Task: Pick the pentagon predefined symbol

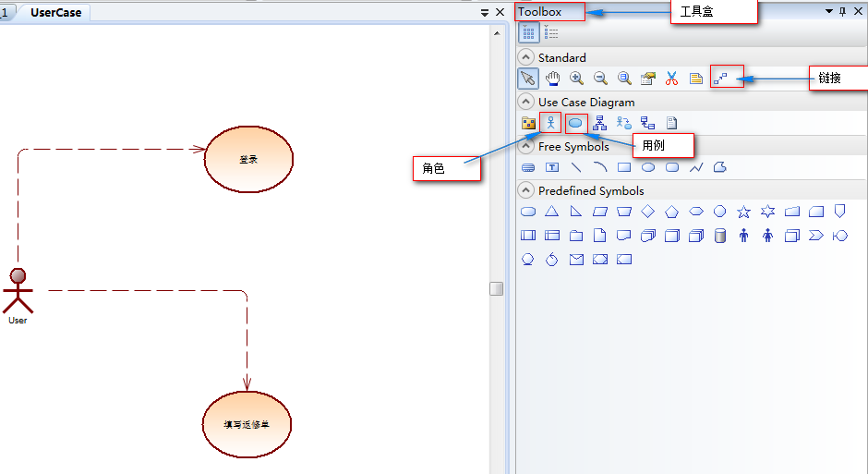Action: (671, 211)
